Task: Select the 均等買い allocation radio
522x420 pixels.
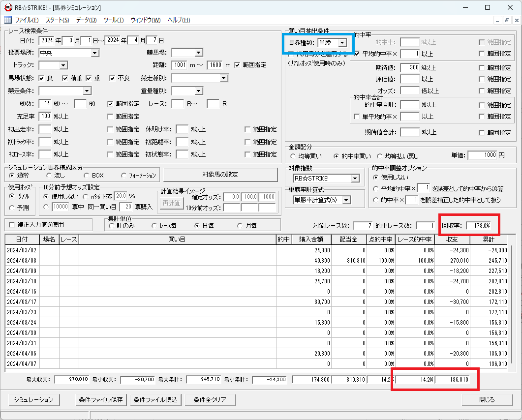Action: [293, 156]
